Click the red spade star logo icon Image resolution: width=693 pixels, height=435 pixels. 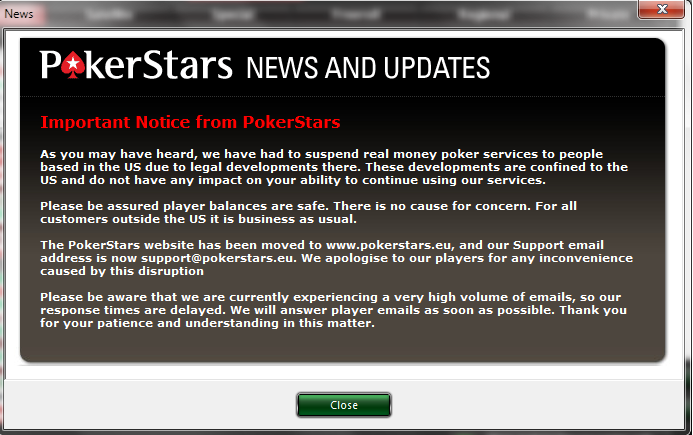point(73,66)
